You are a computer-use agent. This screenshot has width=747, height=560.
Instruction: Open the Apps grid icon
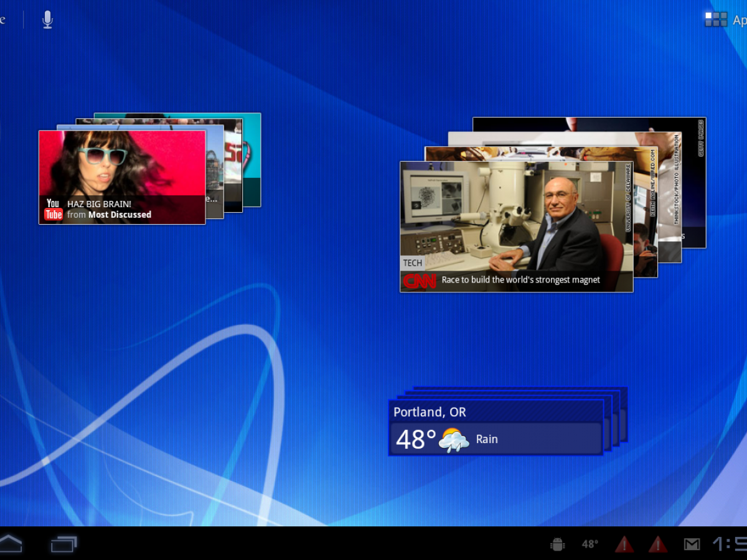pyautogui.click(x=716, y=19)
